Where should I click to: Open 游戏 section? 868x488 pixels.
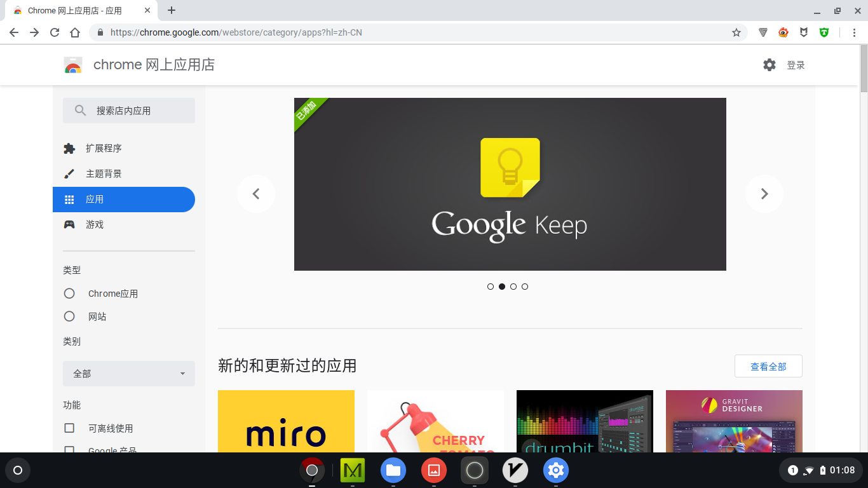[124, 224]
